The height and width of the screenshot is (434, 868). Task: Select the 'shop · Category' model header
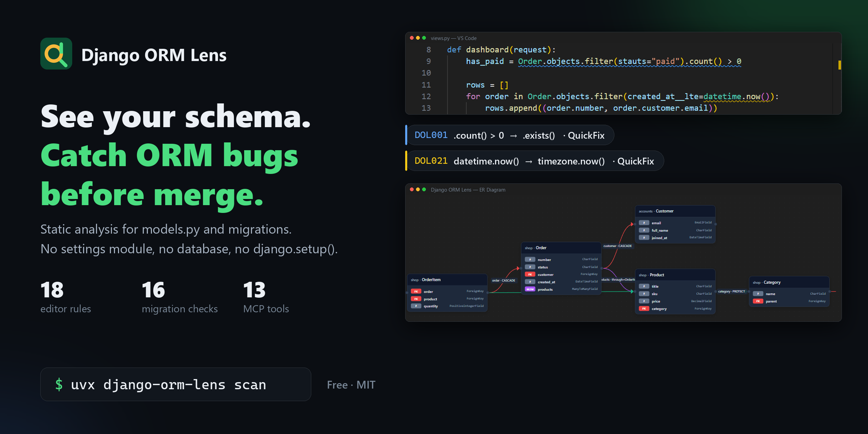789,282
